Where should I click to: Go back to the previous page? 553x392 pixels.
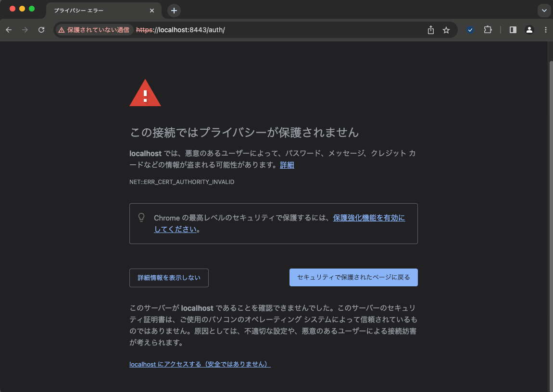click(x=9, y=30)
